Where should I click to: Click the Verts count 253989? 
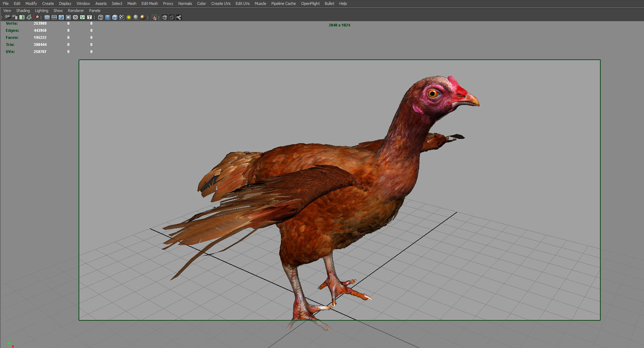pos(40,23)
